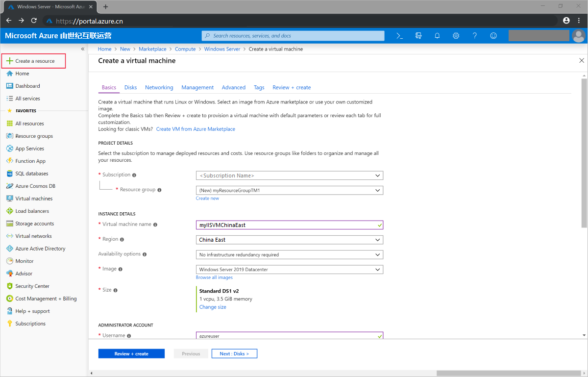Image resolution: width=588 pixels, height=377 pixels.
Task: Click the Create a resource plus icon
Action: tap(9, 61)
